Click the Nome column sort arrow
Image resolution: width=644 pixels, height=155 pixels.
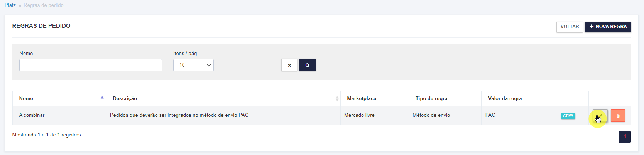pyautogui.click(x=102, y=98)
